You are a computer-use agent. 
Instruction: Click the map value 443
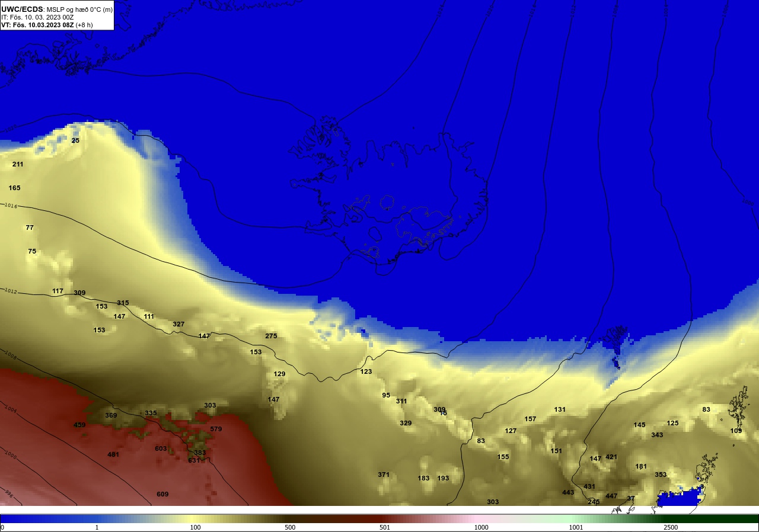tap(568, 492)
